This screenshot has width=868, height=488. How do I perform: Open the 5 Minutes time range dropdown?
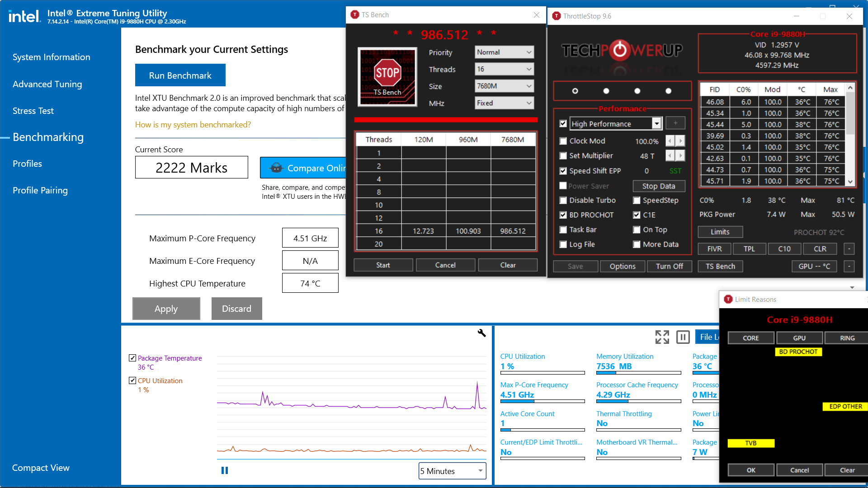(x=453, y=471)
